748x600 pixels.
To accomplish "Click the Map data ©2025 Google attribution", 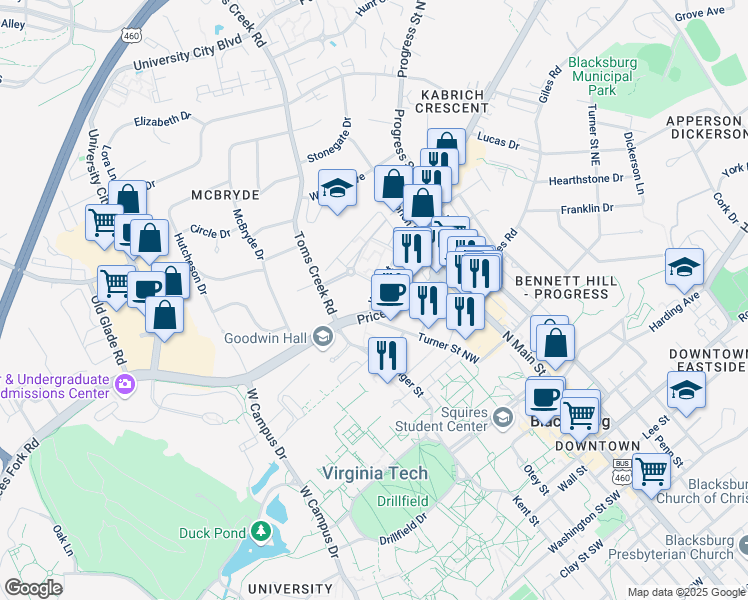I will (x=686, y=593).
